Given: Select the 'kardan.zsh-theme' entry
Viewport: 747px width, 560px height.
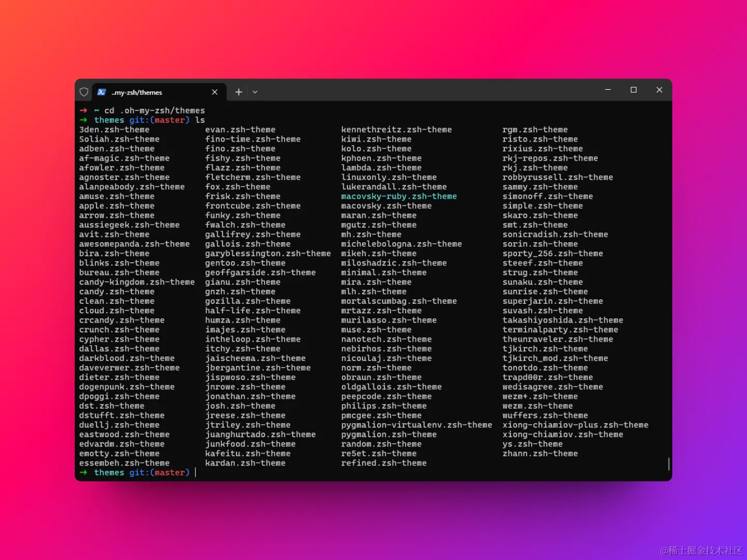Looking at the screenshot, I should pyautogui.click(x=245, y=463).
